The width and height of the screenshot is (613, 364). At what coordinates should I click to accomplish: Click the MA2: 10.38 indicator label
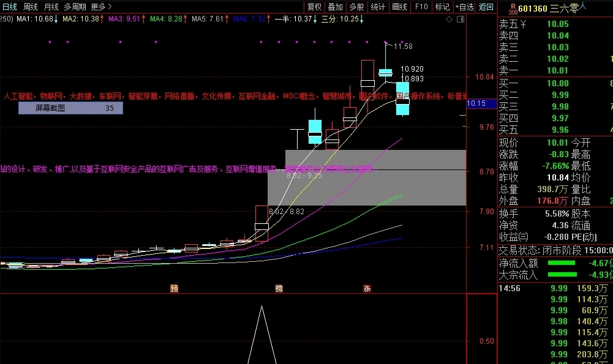coord(83,19)
